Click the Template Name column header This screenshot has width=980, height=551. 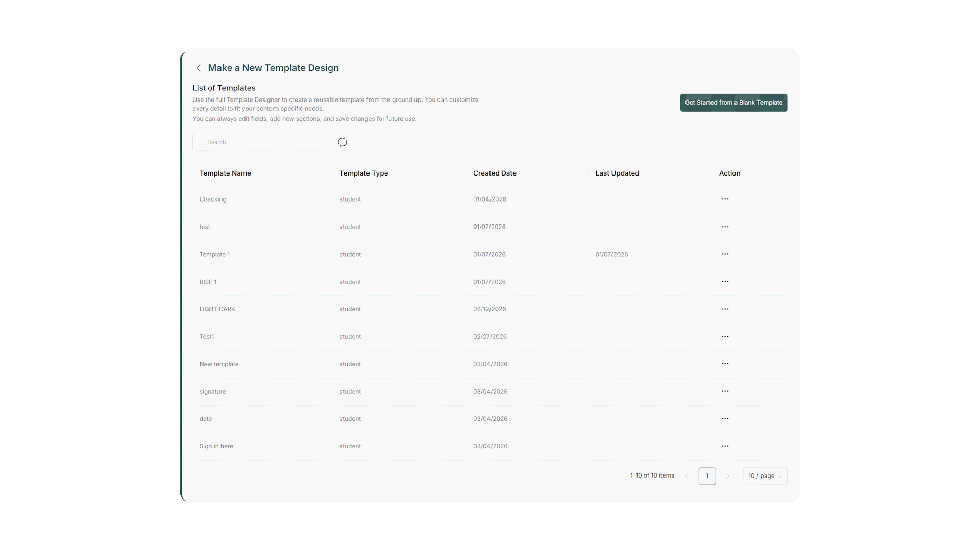point(225,173)
